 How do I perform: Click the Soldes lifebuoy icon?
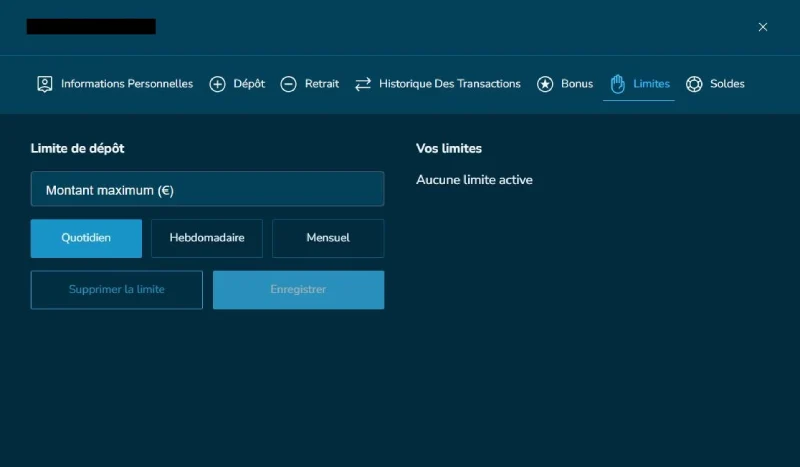point(694,84)
